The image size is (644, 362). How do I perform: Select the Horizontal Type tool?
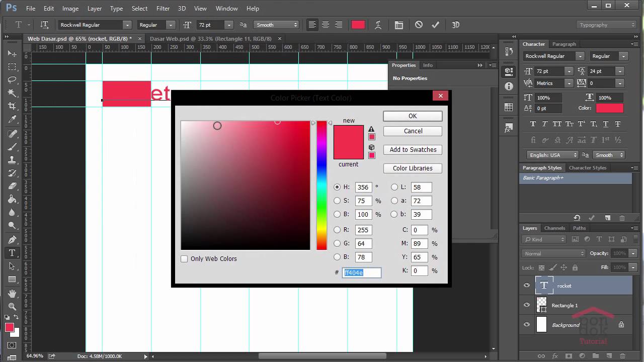12,253
